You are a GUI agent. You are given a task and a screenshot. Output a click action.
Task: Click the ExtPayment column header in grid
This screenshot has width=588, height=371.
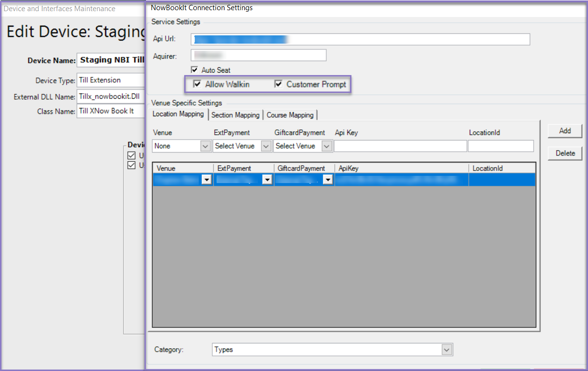[243, 168]
